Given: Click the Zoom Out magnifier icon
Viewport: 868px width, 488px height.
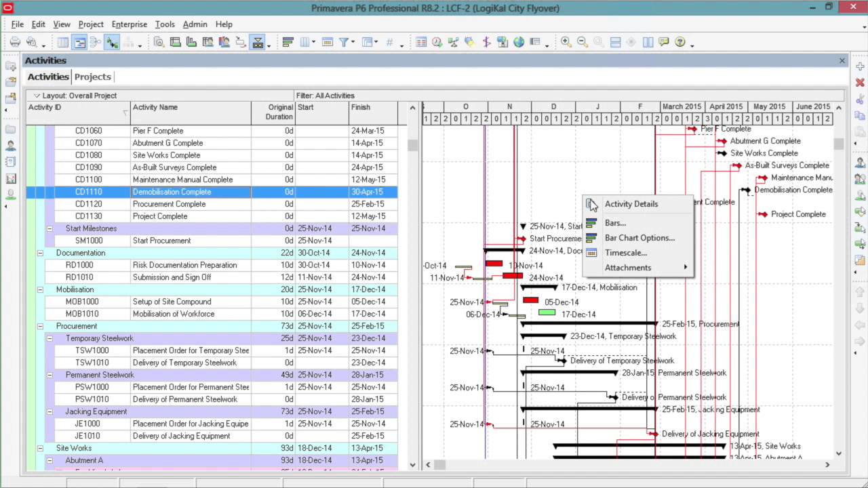Looking at the screenshot, I should click(x=582, y=42).
